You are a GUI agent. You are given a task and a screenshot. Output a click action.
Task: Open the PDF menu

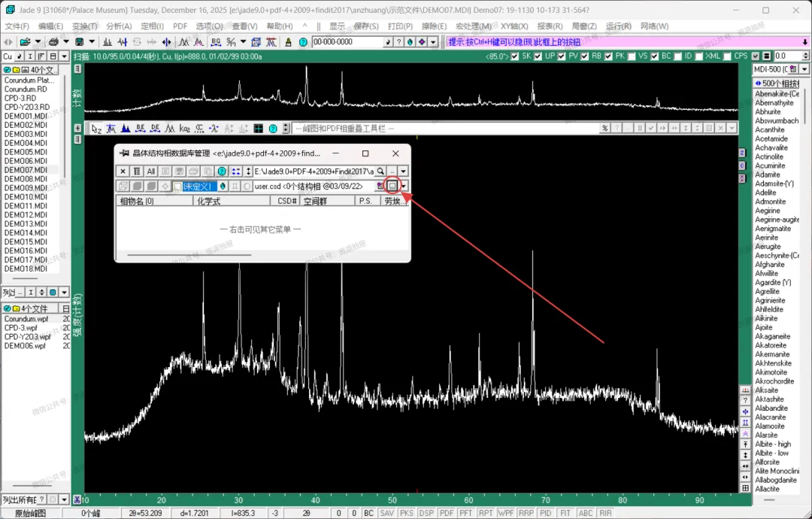tap(180, 26)
